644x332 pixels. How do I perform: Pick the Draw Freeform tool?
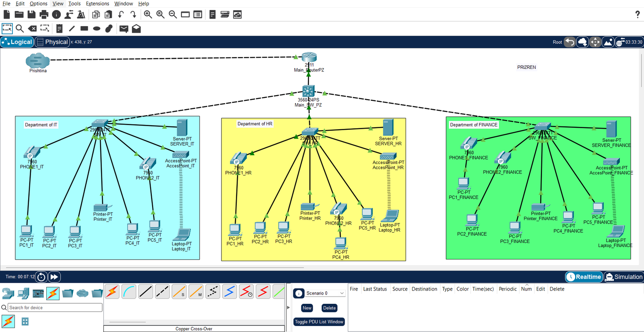tap(109, 29)
